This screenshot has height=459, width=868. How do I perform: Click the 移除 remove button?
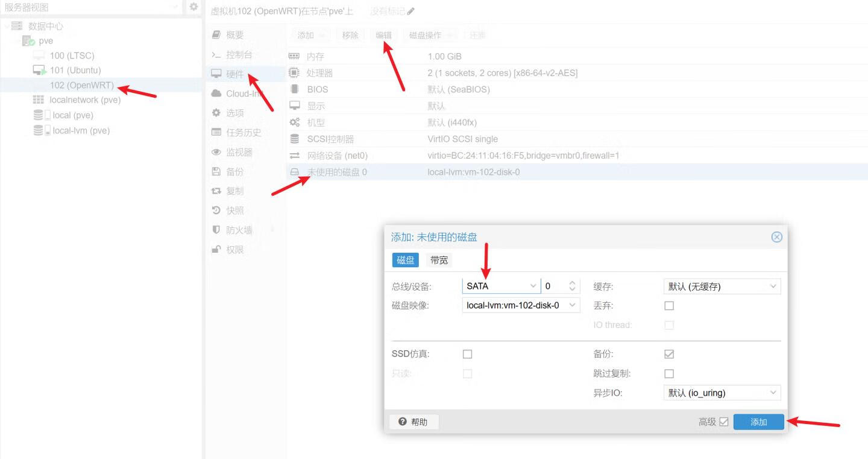[350, 35]
